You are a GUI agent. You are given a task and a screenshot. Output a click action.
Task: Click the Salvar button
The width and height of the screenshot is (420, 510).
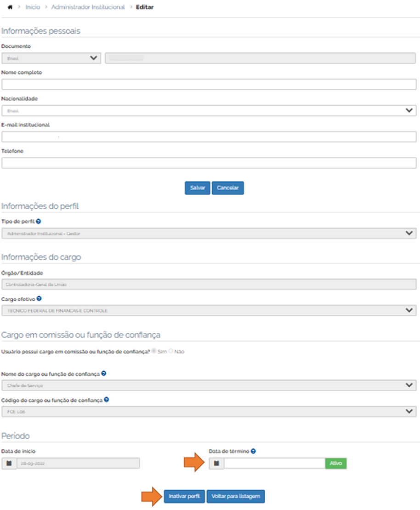[x=197, y=188]
